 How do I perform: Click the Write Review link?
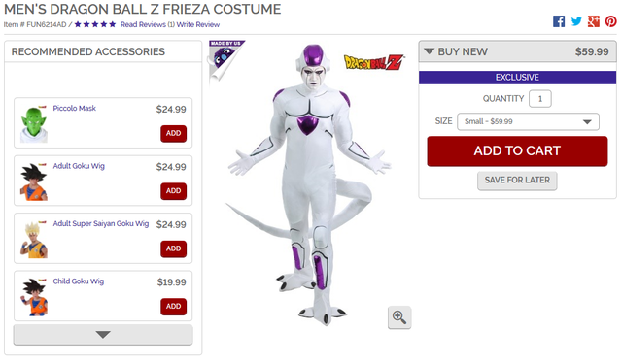[x=198, y=24]
